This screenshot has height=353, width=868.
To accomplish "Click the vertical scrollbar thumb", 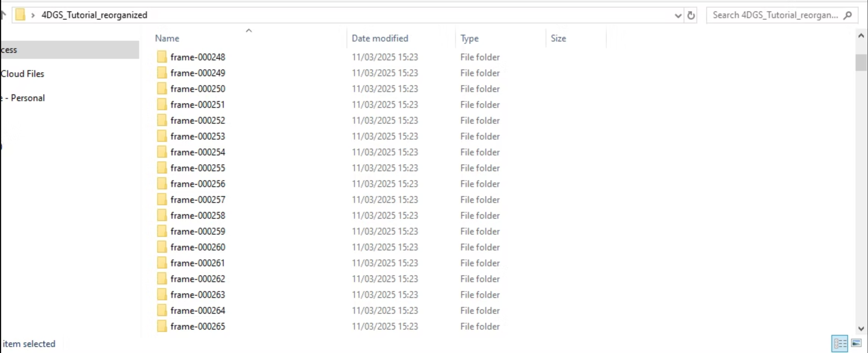I will 861,63.
